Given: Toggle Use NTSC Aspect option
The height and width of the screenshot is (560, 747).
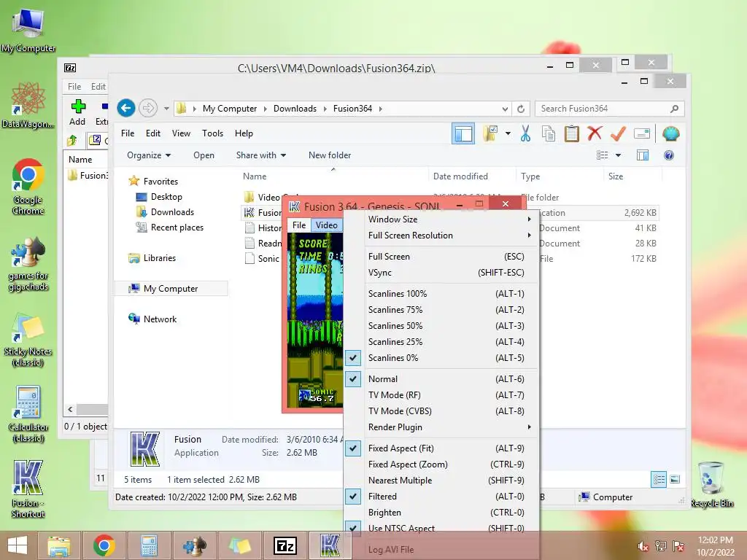Looking at the screenshot, I should coord(441,529).
